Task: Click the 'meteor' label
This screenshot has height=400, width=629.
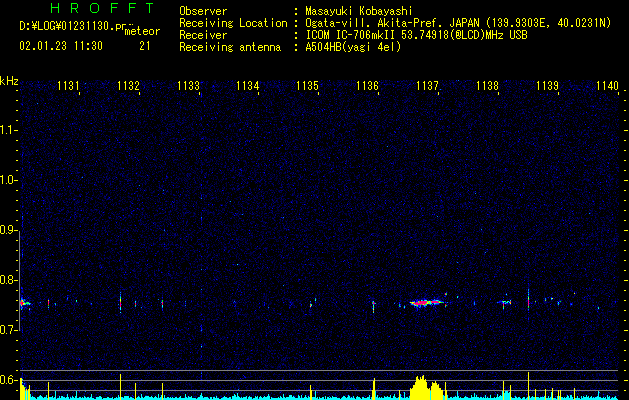Action: [x=142, y=31]
